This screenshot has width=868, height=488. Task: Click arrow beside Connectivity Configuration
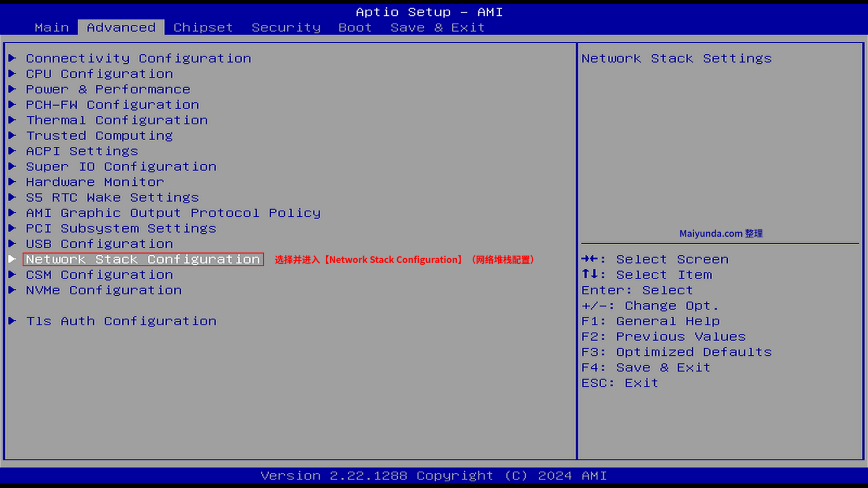(x=12, y=58)
